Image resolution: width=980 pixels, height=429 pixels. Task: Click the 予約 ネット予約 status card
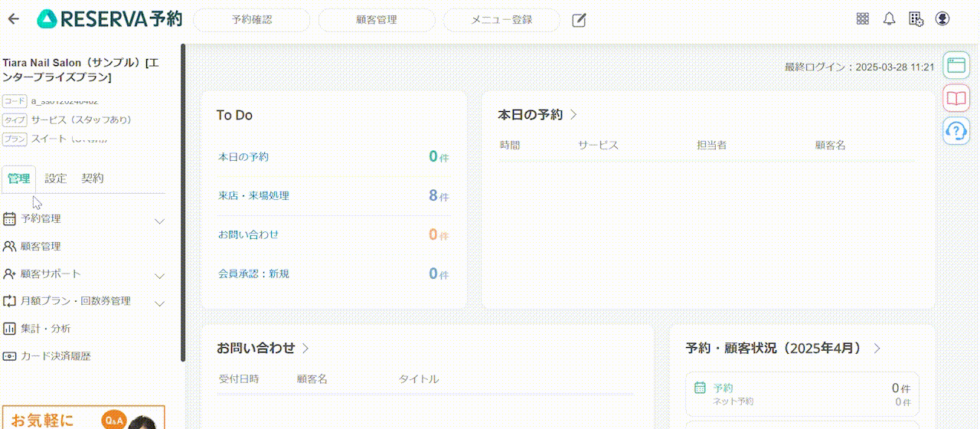[x=802, y=394]
